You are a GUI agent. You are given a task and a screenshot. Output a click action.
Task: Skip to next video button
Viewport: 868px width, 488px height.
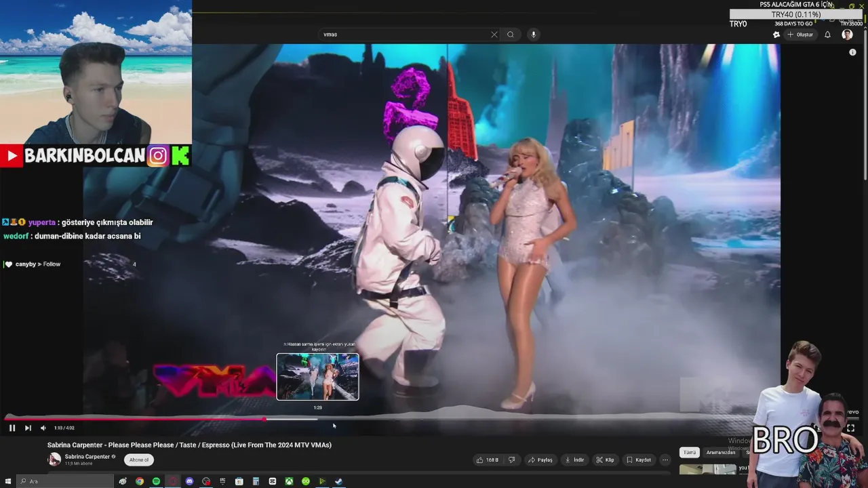click(x=28, y=428)
